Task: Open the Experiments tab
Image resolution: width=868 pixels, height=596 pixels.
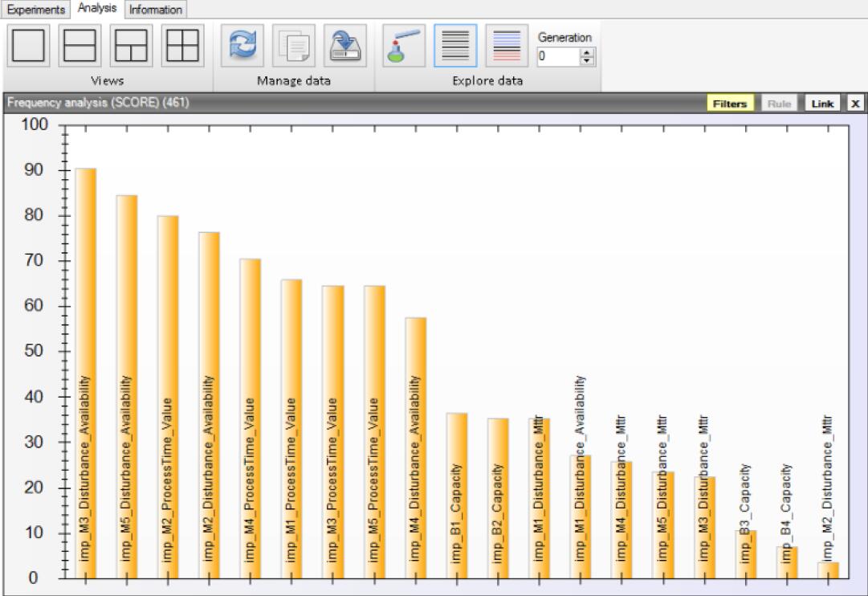Action: 36,10
